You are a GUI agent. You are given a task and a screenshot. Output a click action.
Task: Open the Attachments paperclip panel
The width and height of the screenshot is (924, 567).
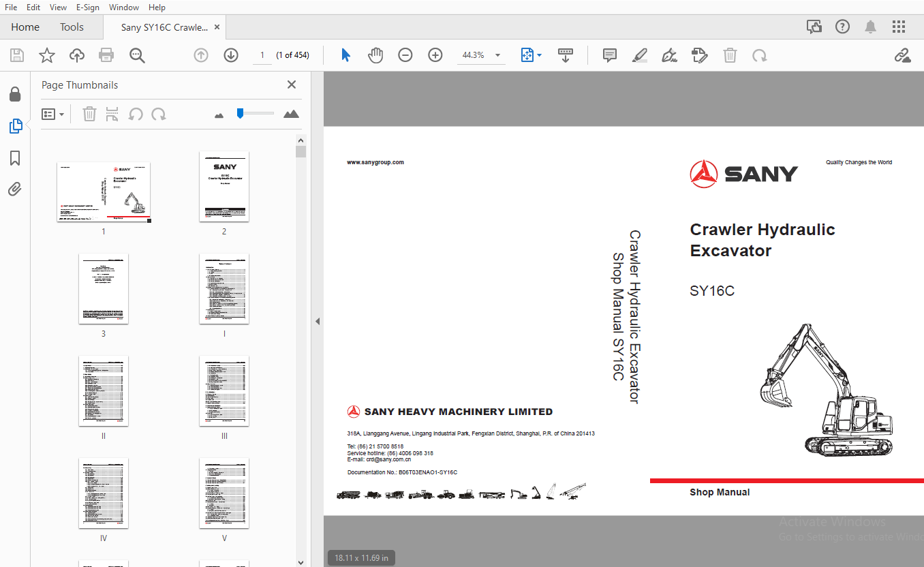(15, 189)
